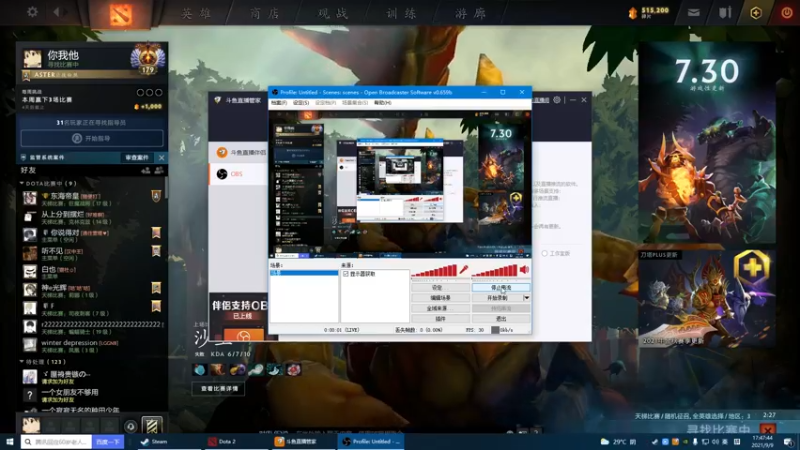Image resolution: width=800 pixels, height=450 pixels.
Task: Click the shard balance 513,200
Action: pos(649,12)
